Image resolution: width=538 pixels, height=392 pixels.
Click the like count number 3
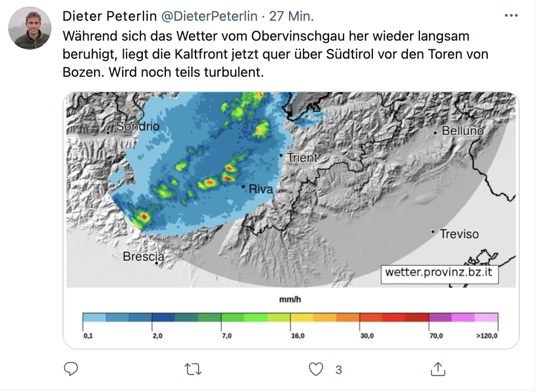[x=339, y=370]
